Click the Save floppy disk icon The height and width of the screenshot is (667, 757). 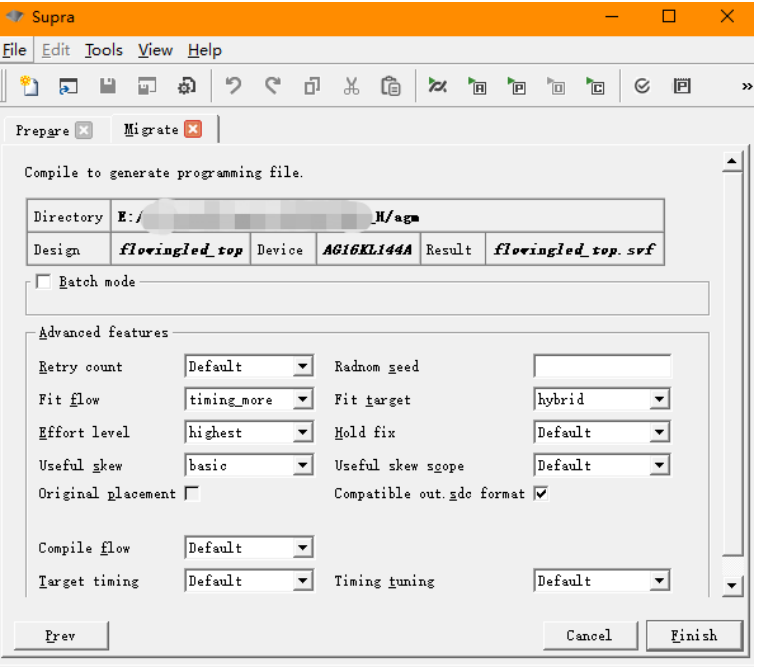tap(108, 86)
